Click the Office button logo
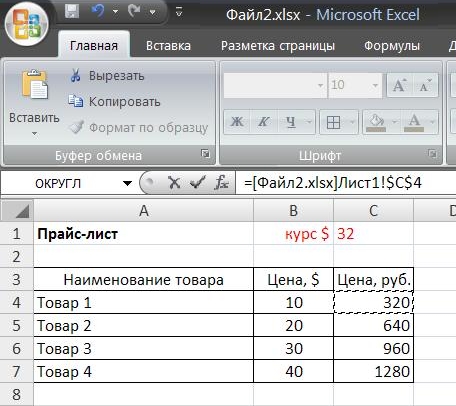The height and width of the screenshot is (406, 456). click(x=26, y=24)
